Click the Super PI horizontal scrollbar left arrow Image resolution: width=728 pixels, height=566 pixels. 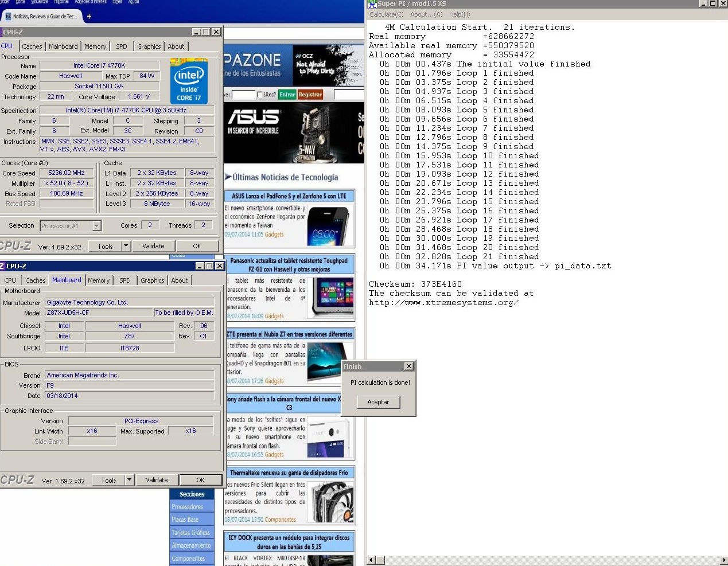tap(371, 560)
